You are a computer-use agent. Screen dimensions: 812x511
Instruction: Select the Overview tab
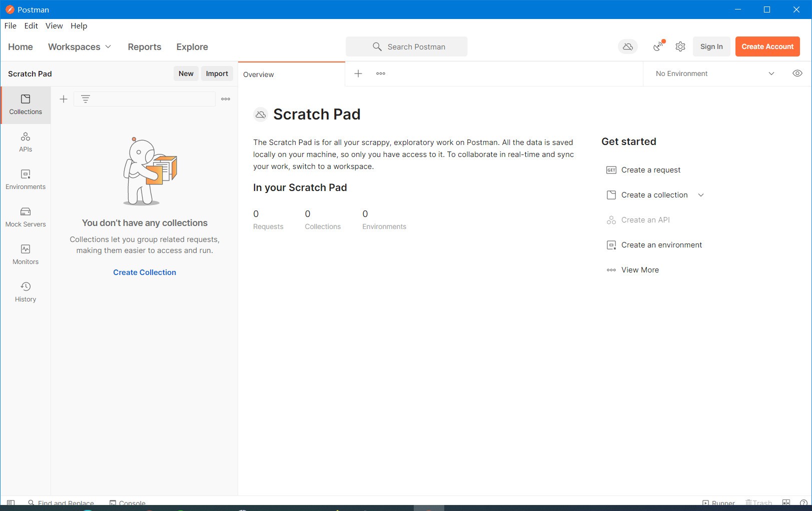(291, 74)
